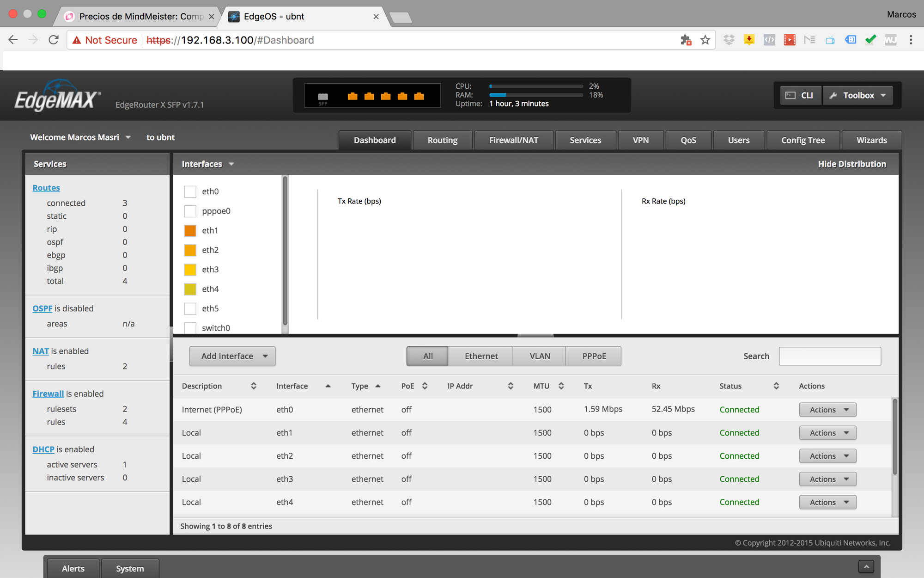Click the last orange ethernet port icon
Screen dimensions: 924x578
point(419,96)
